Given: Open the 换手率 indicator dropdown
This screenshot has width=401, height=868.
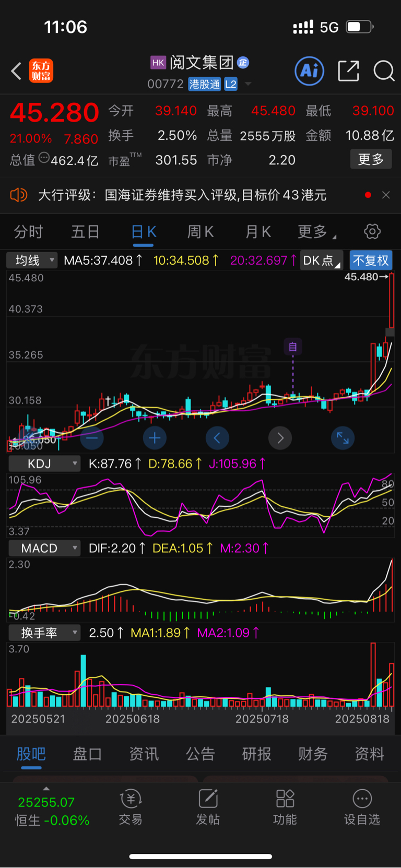Looking at the screenshot, I should (44, 633).
